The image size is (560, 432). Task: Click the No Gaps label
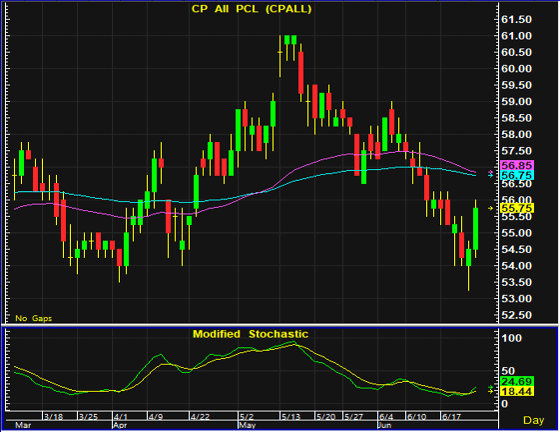point(34,318)
